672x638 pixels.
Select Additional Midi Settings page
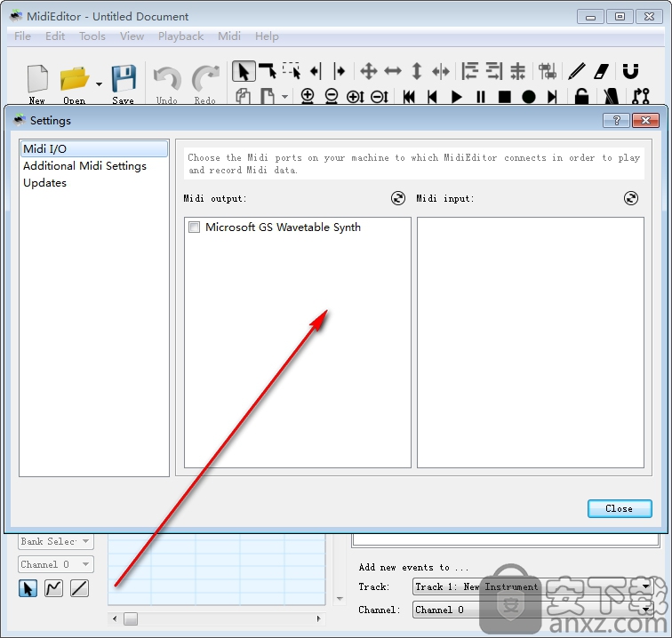coord(94,166)
